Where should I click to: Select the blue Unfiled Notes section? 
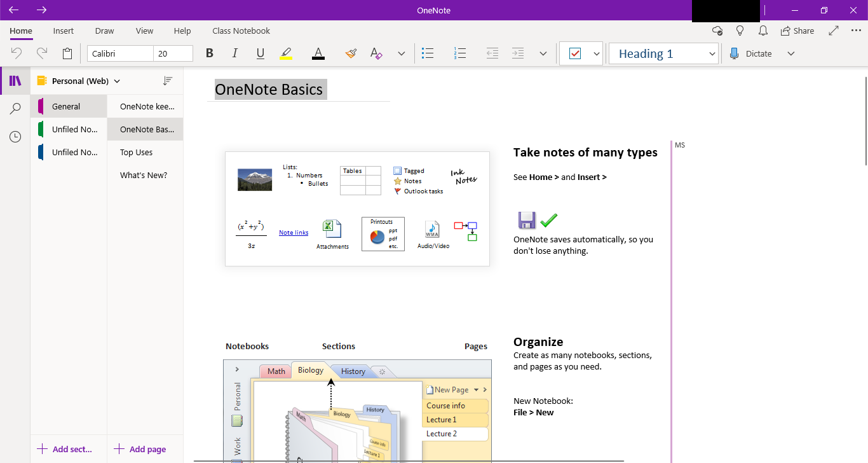[x=69, y=152]
